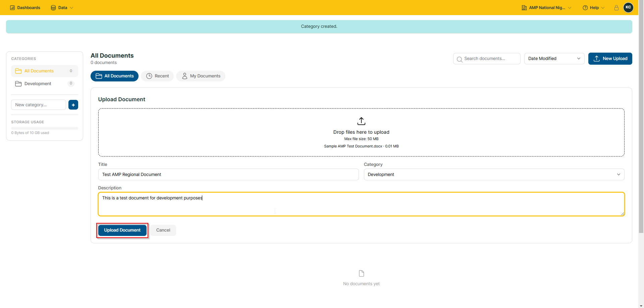This screenshot has width=644, height=308.
Task: Expand the Date Modified sort dropdown
Action: (x=554, y=59)
